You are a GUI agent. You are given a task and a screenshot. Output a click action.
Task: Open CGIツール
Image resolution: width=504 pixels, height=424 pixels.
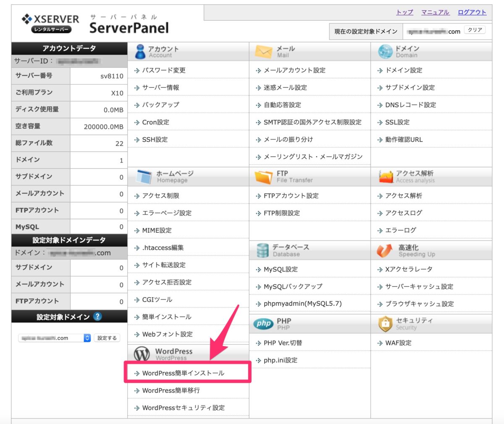coord(157,300)
